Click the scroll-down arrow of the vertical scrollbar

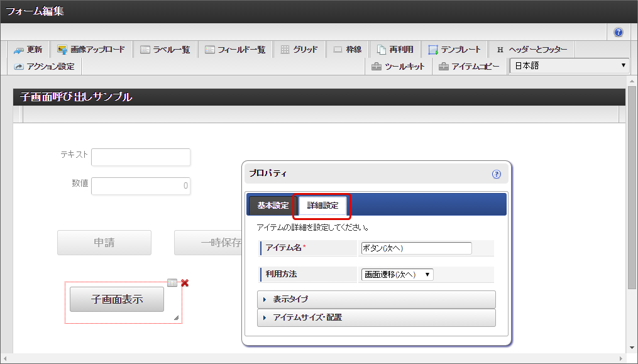pyautogui.click(x=632, y=348)
